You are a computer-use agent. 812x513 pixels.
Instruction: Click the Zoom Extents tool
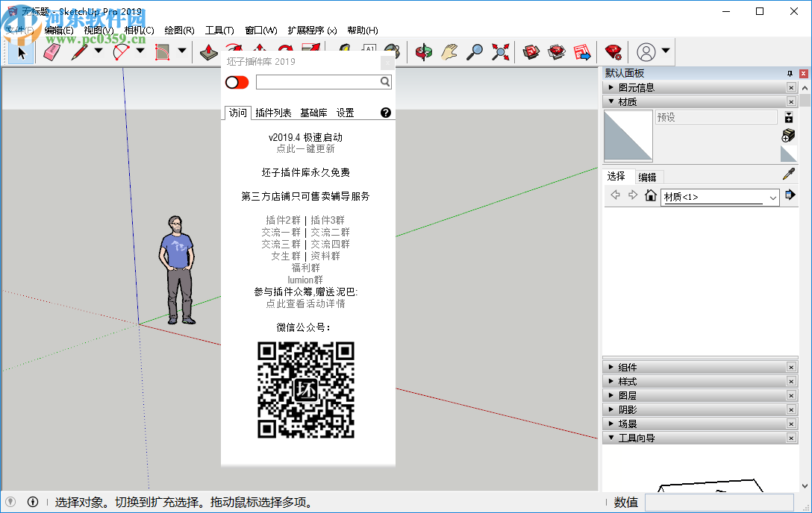(500, 51)
